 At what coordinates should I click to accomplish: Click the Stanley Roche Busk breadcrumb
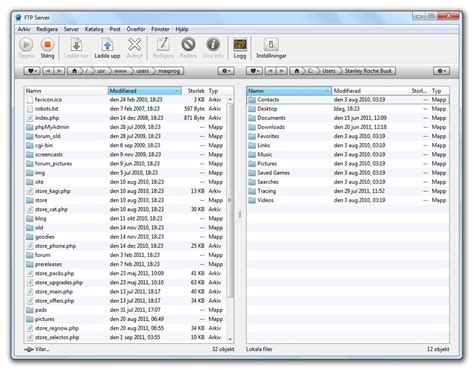tap(368, 71)
